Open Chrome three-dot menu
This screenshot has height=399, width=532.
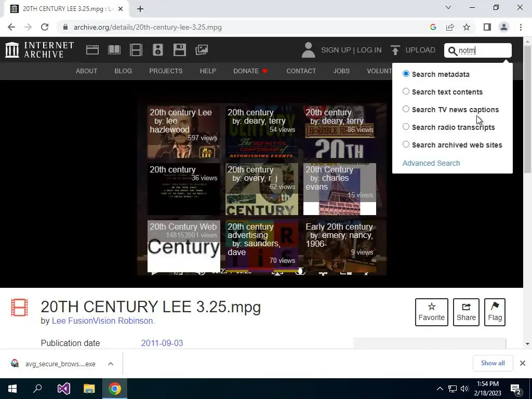click(521, 27)
